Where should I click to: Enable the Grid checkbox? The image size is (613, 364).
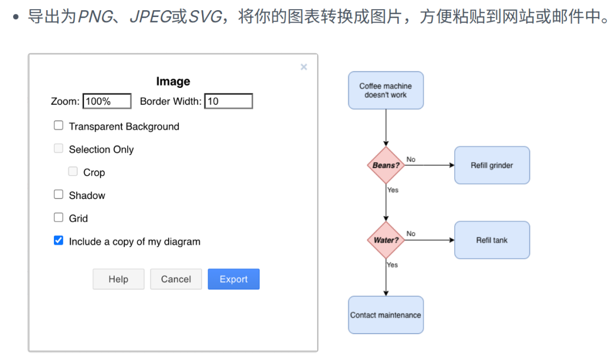tap(58, 218)
